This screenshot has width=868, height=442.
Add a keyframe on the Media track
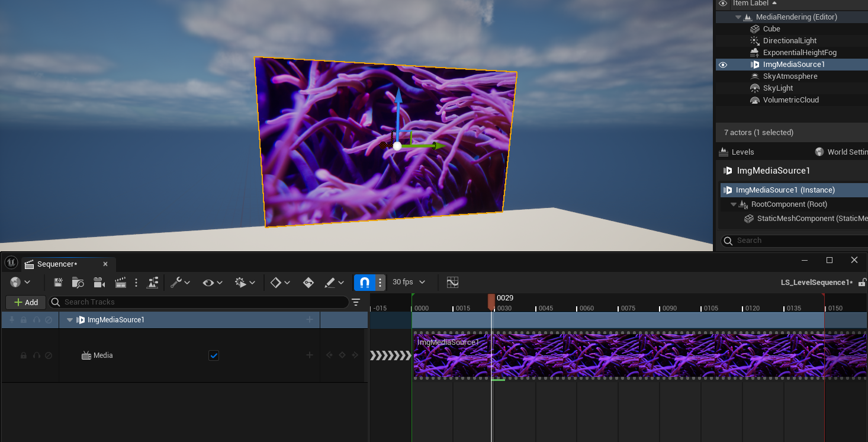(x=342, y=355)
